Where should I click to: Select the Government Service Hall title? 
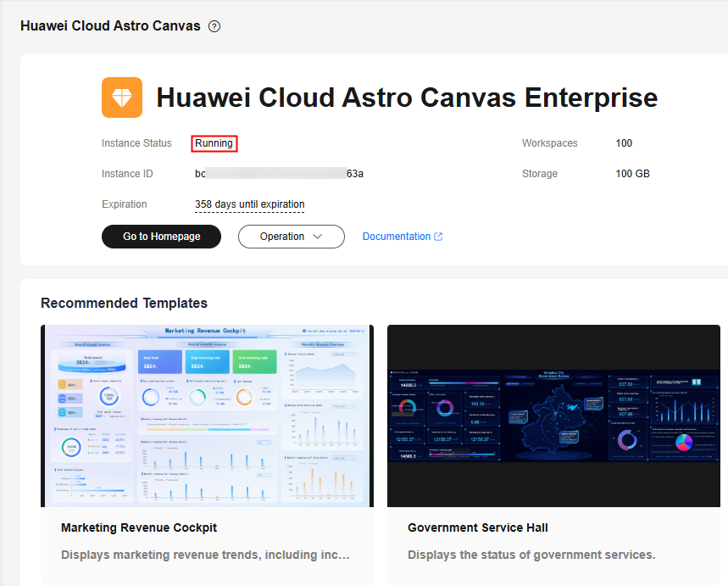click(x=478, y=528)
